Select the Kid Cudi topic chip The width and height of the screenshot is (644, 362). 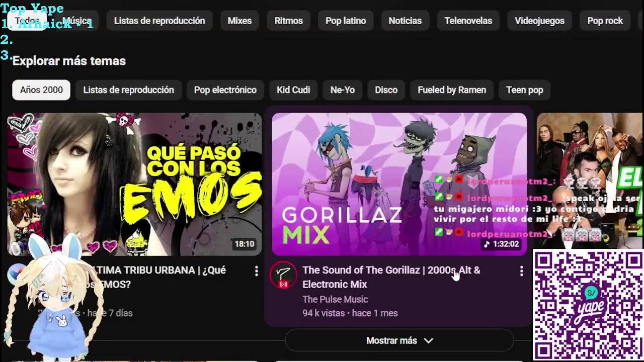[x=293, y=90]
